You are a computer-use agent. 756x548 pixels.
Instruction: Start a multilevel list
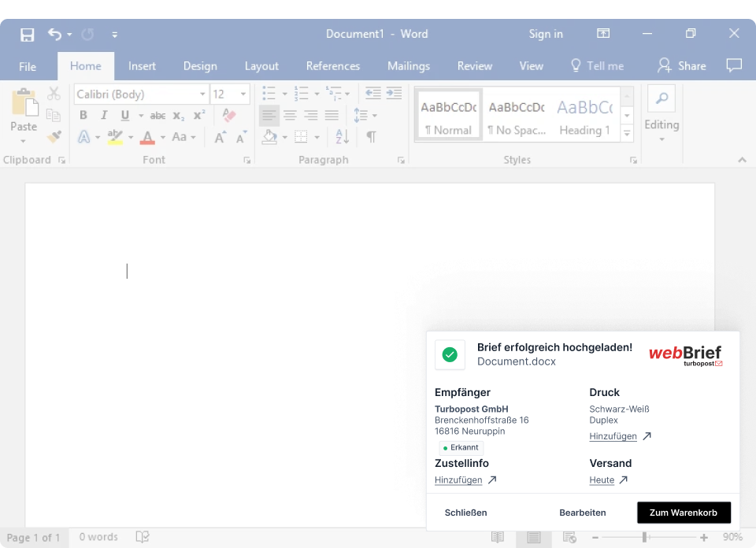coord(334,94)
